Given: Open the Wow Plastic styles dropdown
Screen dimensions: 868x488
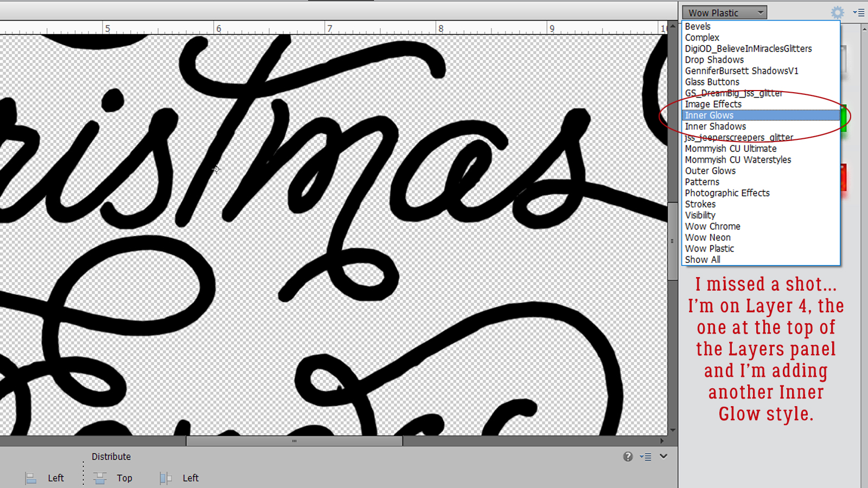Looking at the screenshot, I should point(724,12).
